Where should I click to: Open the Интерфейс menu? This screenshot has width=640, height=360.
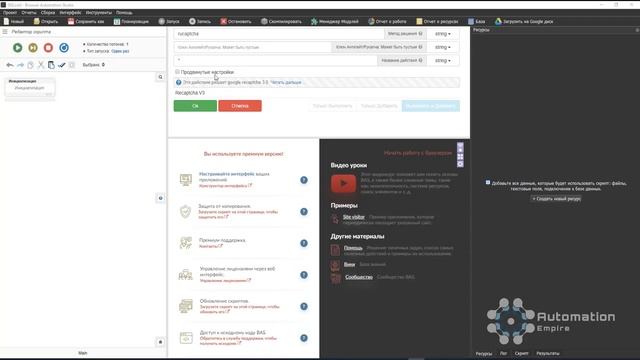(70, 13)
